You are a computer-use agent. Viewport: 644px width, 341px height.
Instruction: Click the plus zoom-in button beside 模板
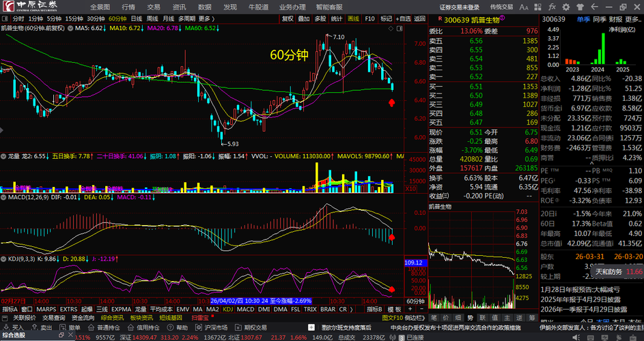[410, 309]
